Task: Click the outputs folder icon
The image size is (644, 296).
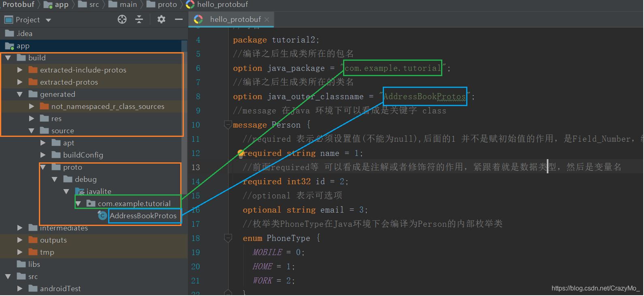Action: (x=33, y=240)
